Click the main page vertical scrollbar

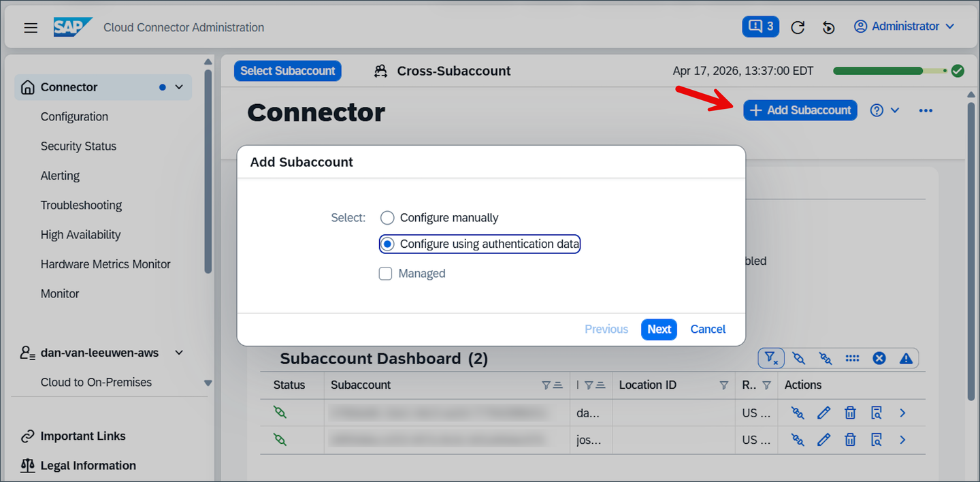coord(970,252)
